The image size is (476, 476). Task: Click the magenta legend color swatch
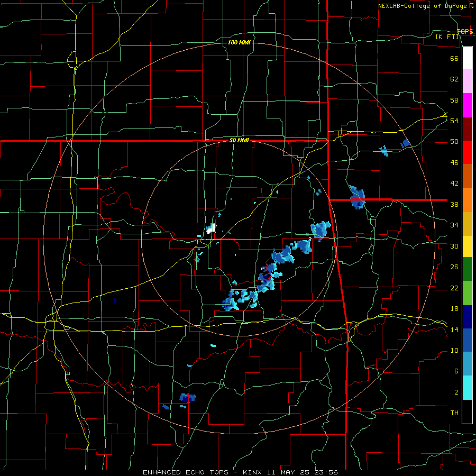click(x=467, y=105)
